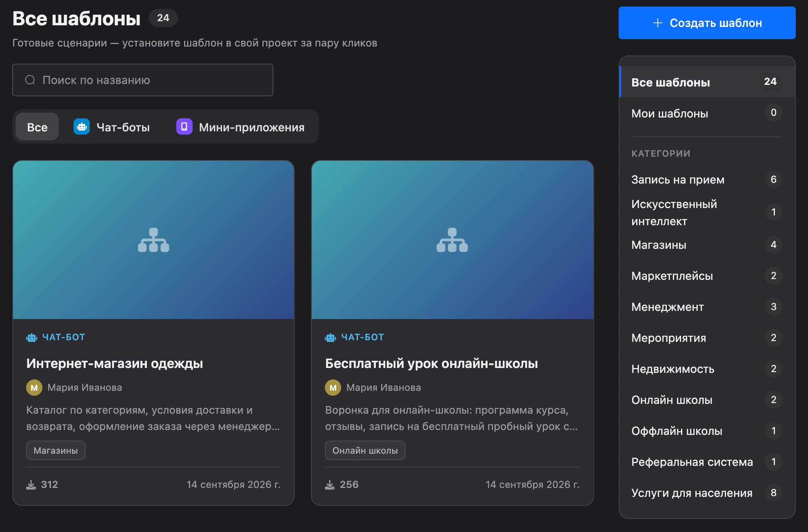This screenshot has width=808, height=532.
Task: Switch to the Чат-боты tab
Action: coord(112,126)
